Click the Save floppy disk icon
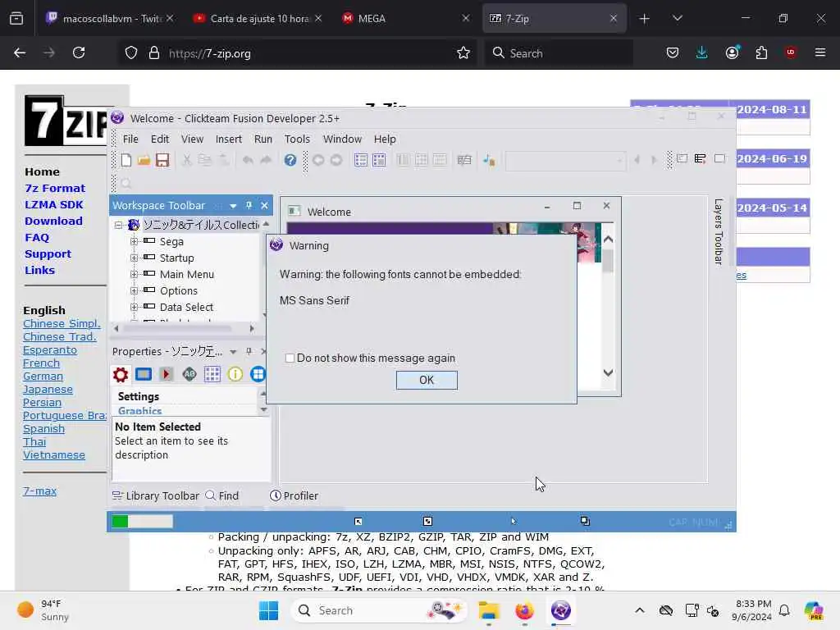The width and height of the screenshot is (840, 630). [162, 160]
